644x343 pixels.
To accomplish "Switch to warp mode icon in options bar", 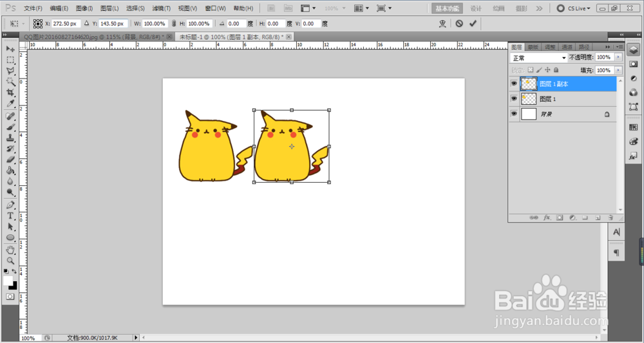I will click(x=442, y=23).
